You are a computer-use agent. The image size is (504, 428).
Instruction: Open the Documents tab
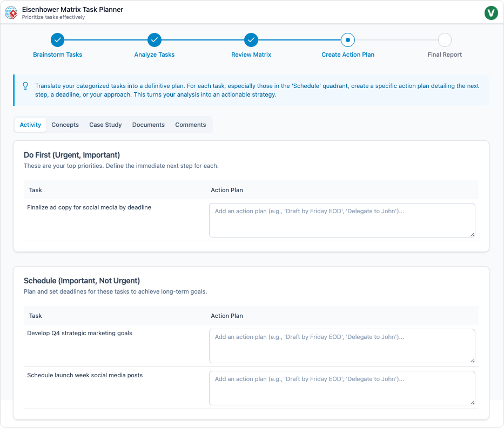coord(148,125)
